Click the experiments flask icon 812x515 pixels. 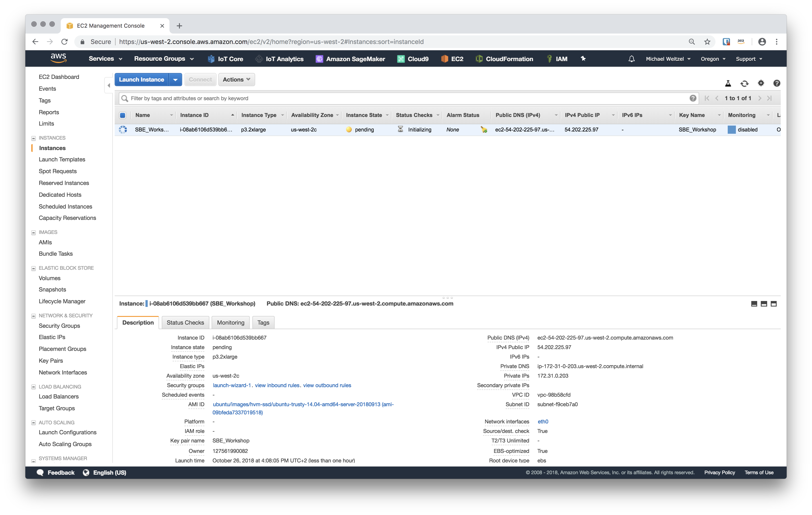[728, 83]
